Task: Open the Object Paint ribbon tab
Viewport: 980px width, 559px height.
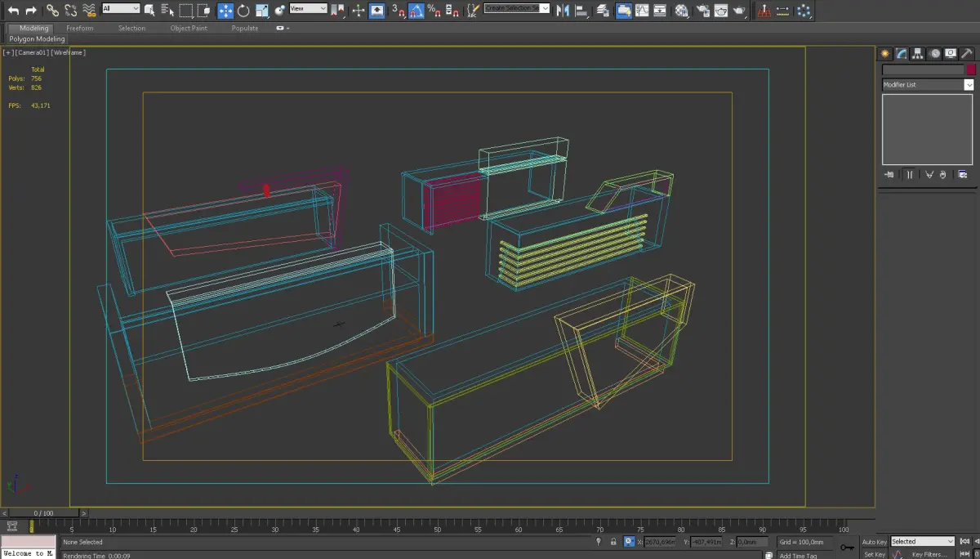Action: click(189, 28)
